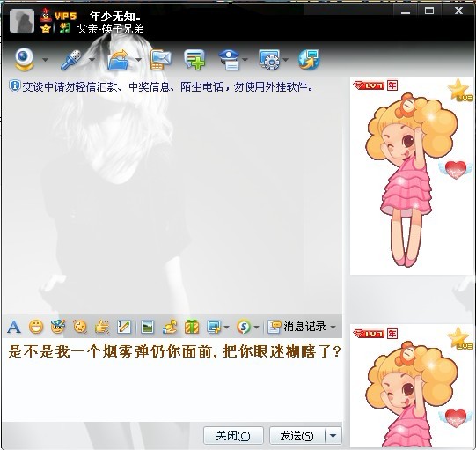Minimize the chat window

pyautogui.click(x=406, y=11)
